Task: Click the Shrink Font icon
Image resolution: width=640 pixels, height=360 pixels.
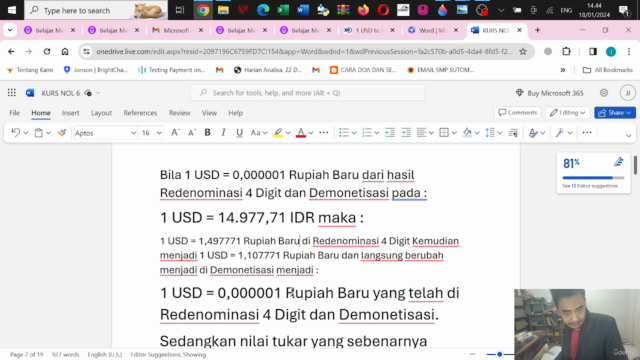Action: click(191, 133)
